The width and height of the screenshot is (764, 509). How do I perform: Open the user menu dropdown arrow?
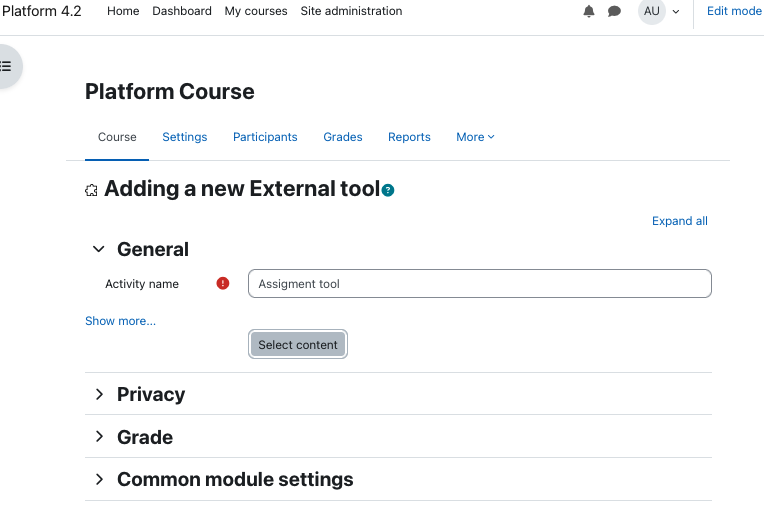point(676,12)
